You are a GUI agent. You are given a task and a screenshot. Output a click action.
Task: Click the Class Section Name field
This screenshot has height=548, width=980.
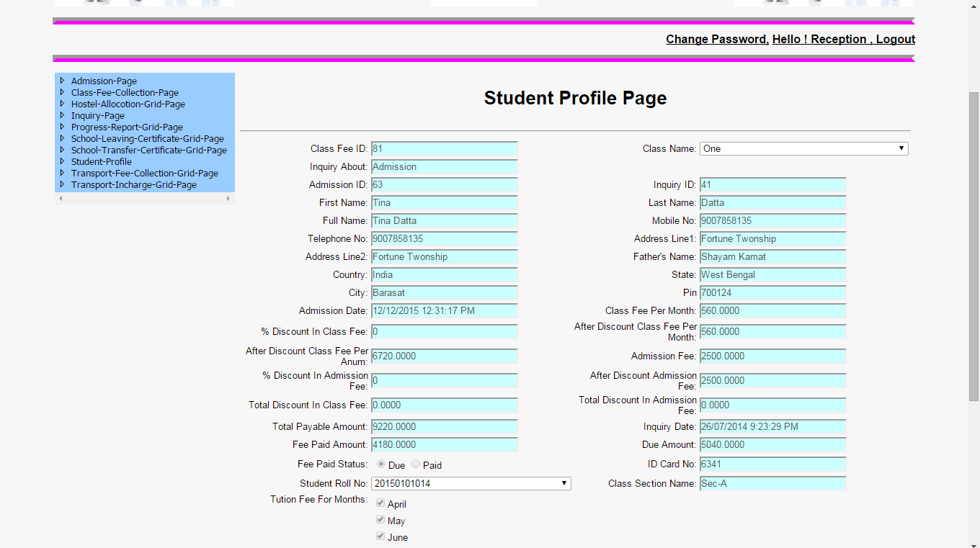773,484
